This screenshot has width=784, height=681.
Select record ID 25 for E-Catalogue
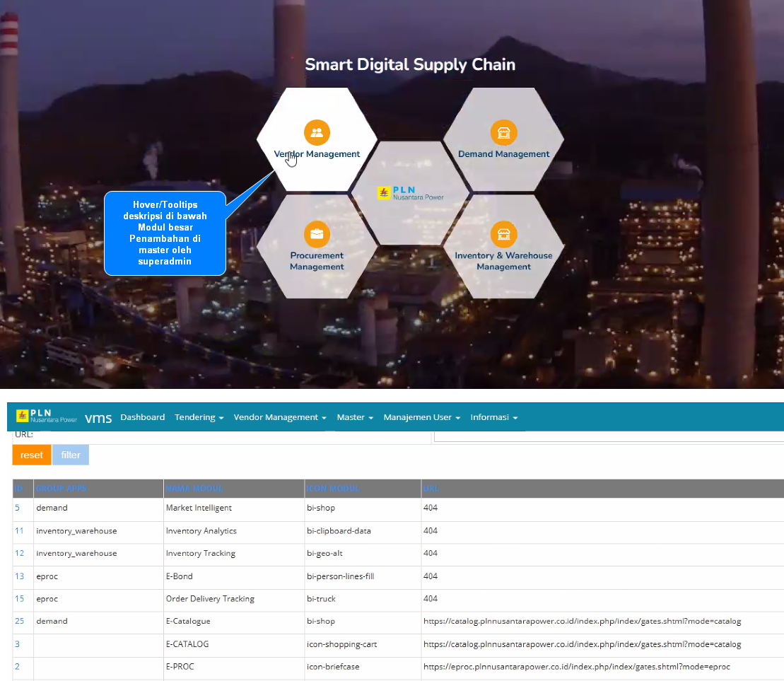point(19,622)
